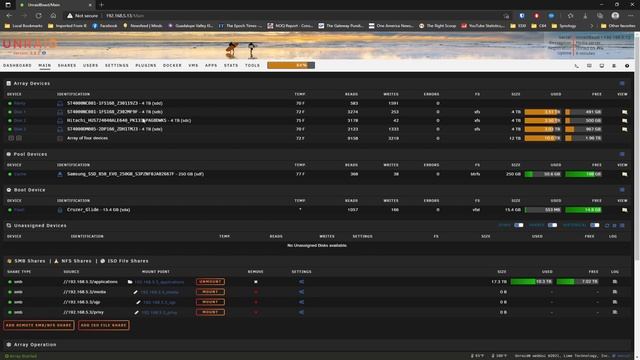Viewport: 640px width, 360px height.
Task: Click Add Remote SMB/NFS Share button
Action: pos(39,325)
